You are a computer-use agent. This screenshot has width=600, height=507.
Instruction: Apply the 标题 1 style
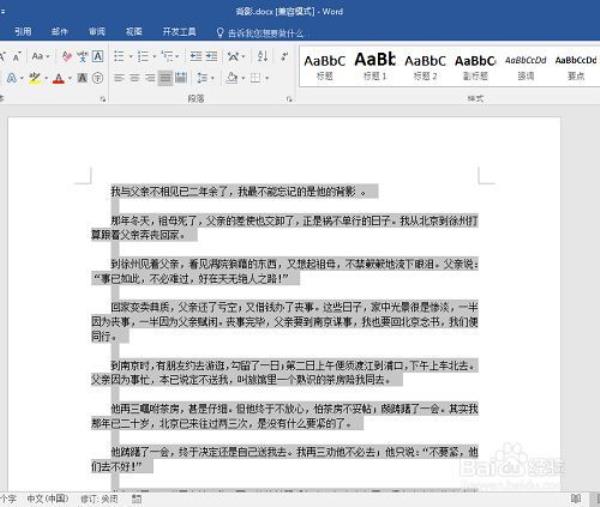pyautogui.click(x=375, y=67)
